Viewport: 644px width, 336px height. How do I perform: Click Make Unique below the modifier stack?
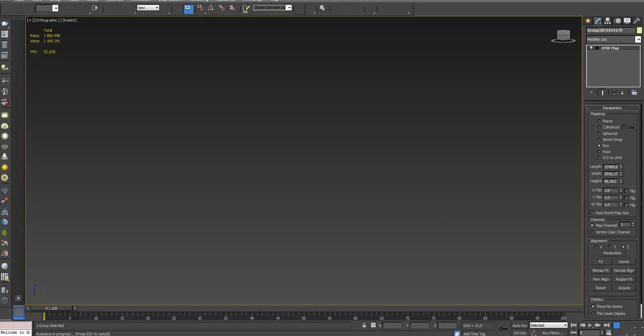pyautogui.click(x=615, y=93)
